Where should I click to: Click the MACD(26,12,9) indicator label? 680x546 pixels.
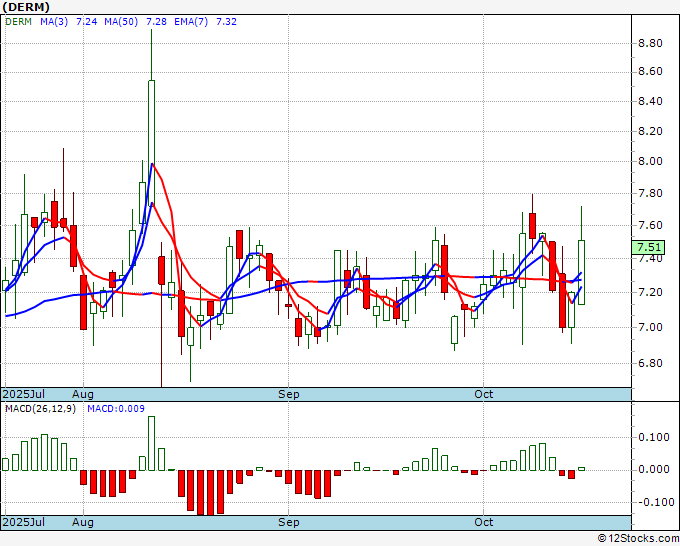coord(40,409)
